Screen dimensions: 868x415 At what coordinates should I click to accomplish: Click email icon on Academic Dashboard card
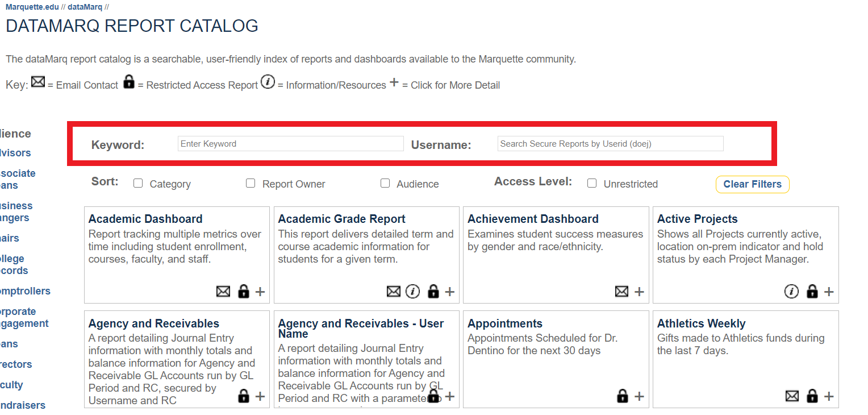pyautogui.click(x=223, y=292)
